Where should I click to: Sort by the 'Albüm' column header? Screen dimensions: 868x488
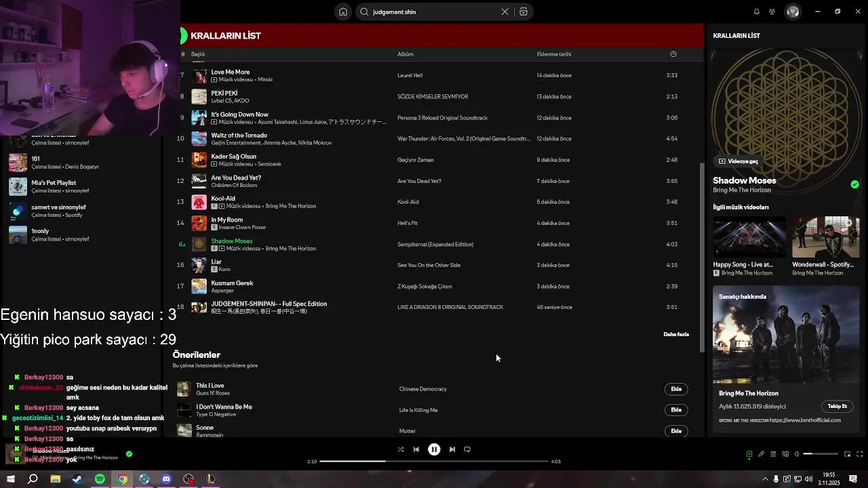coord(406,54)
